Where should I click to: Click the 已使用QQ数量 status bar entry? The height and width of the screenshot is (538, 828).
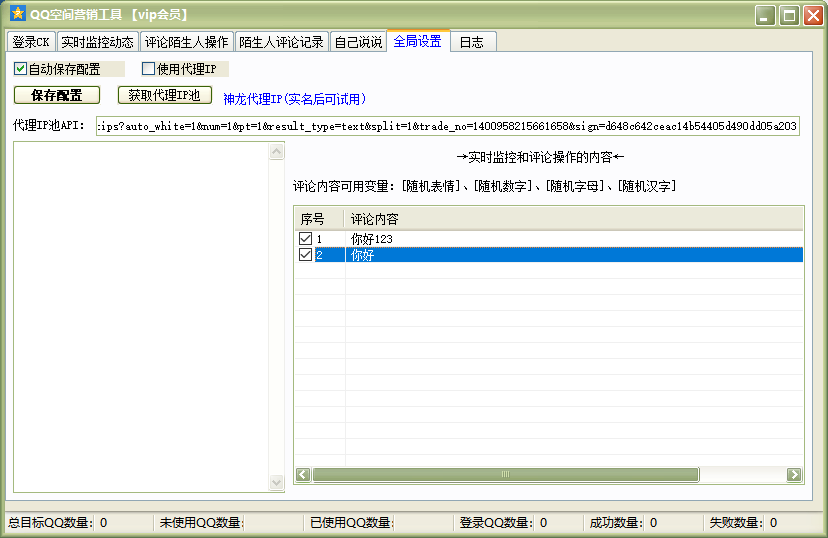pyautogui.click(x=352, y=523)
